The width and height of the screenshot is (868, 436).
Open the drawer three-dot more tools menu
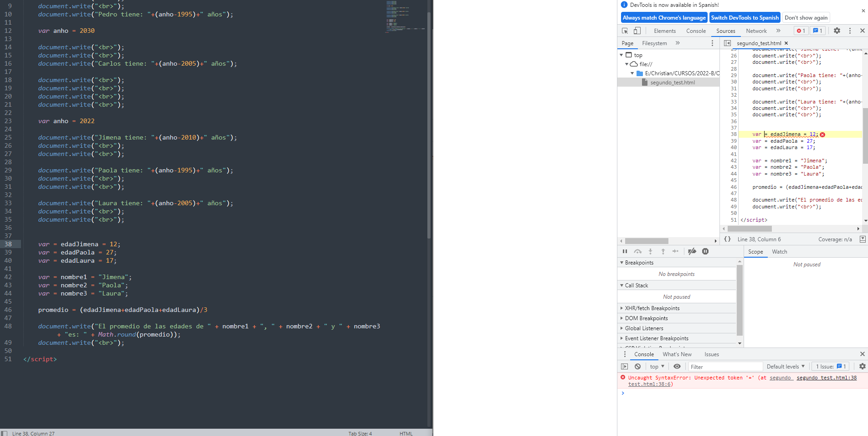coord(625,354)
